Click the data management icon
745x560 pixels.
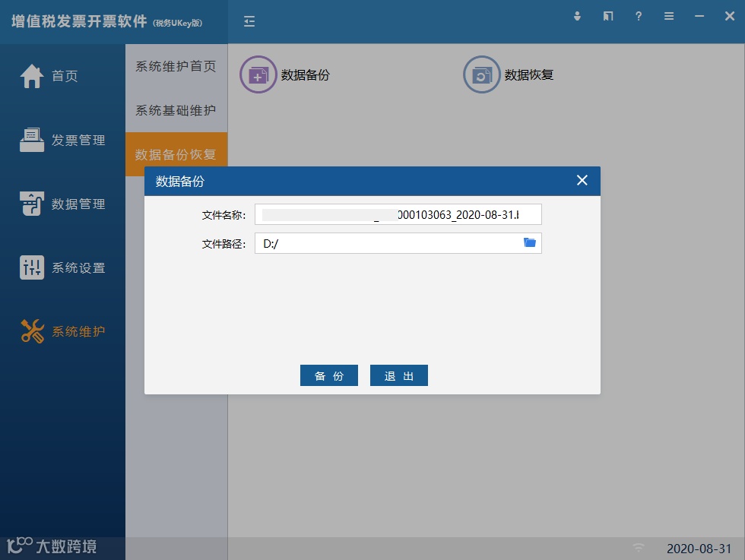point(32,204)
